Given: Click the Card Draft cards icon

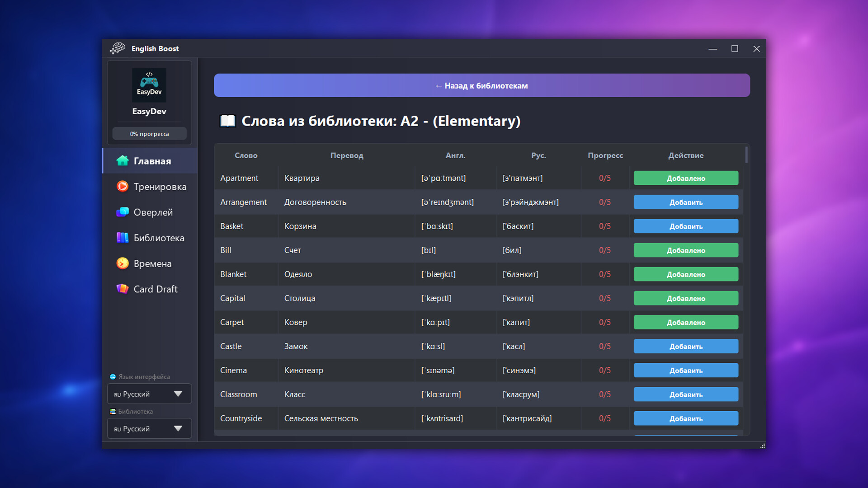Looking at the screenshot, I should [x=123, y=289].
